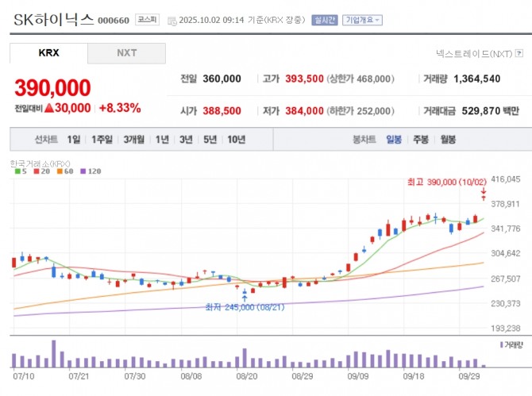Click the 코스피 market label

tap(147, 20)
